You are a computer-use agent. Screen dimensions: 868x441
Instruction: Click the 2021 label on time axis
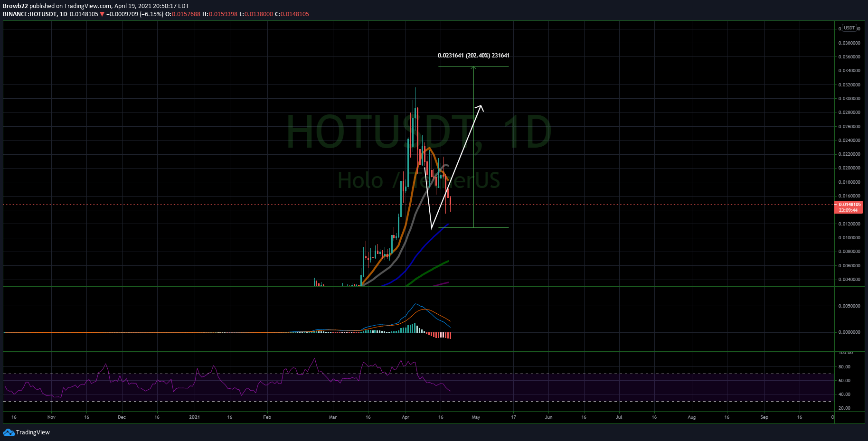pos(194,417)
